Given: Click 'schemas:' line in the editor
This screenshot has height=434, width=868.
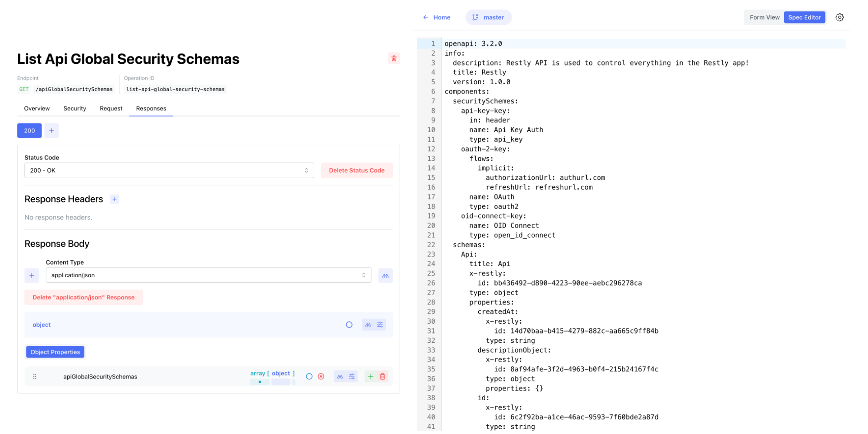Looking at the screenshot, I should click(x=469, y=245).
